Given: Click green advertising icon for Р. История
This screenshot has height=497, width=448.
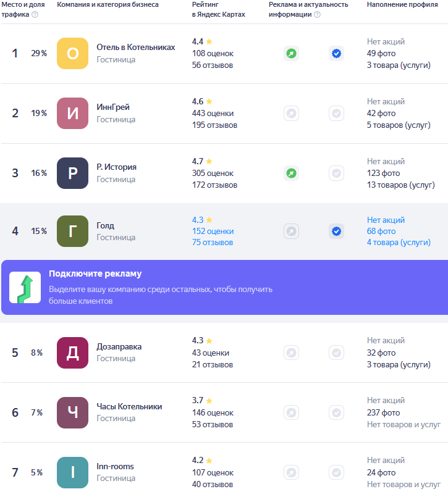Looking at the screenshot, I should (291, 173).
